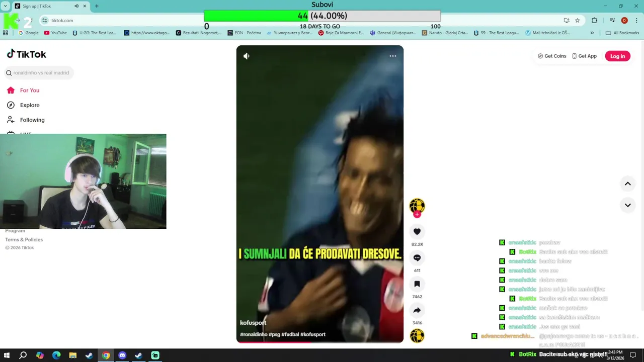
Task: Launch Copilot from the taskbar
Action: [40, 355]
